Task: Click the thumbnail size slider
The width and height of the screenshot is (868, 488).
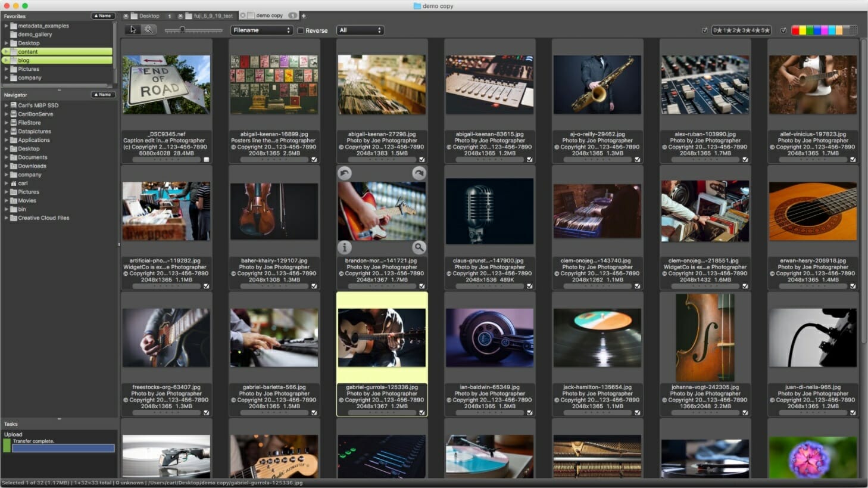Action: tap(193, 30)
